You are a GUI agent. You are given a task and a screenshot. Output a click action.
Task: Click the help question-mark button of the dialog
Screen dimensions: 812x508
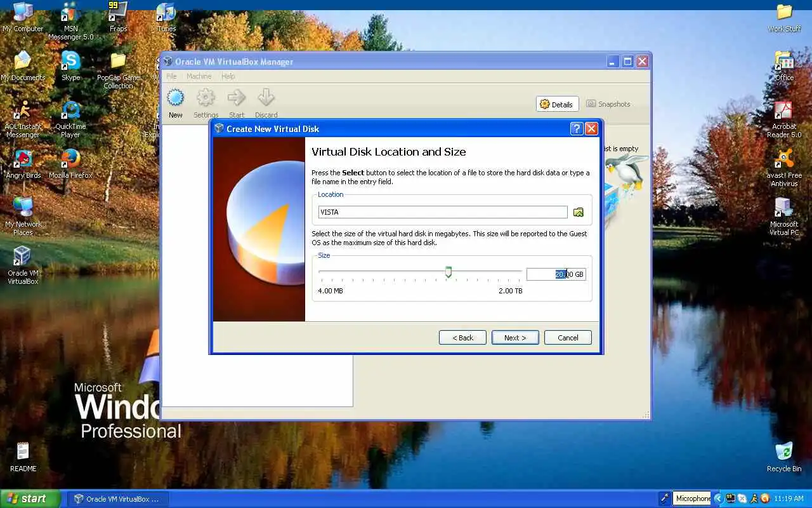point(576,128)
